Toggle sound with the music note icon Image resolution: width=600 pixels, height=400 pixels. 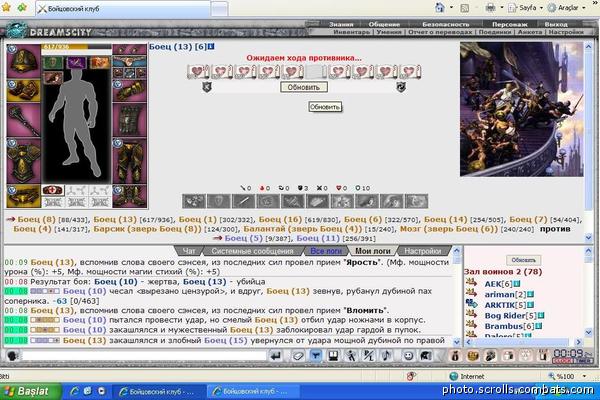pyautogui.click(x=386, y=356)
